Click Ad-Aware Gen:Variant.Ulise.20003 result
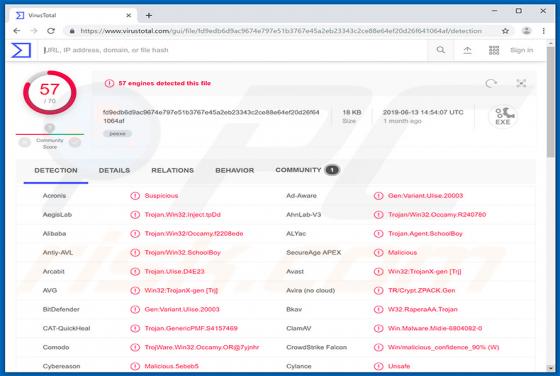560x376 pixels. (425, 196)
